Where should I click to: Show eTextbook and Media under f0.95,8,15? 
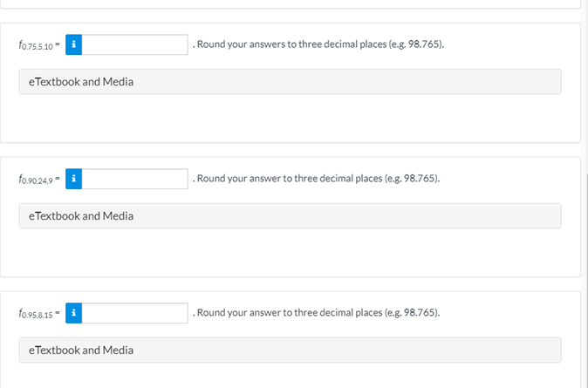tap(290, 350)
